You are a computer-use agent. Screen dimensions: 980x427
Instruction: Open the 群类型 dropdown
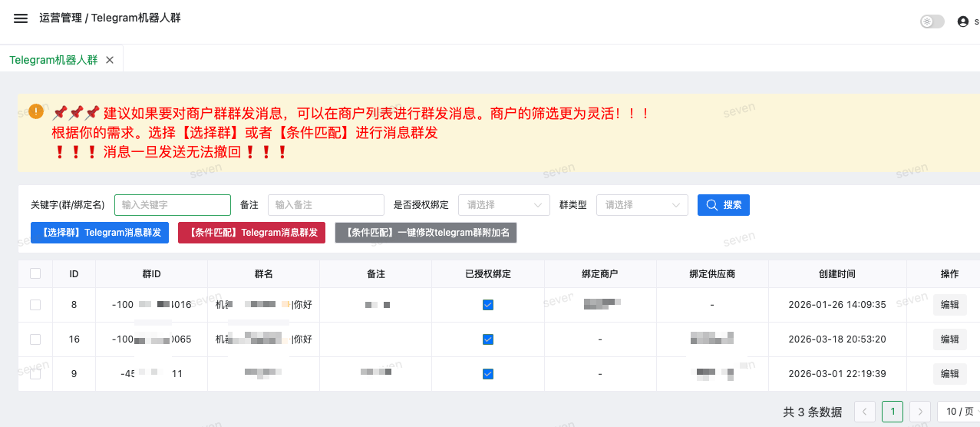[642, 205]
